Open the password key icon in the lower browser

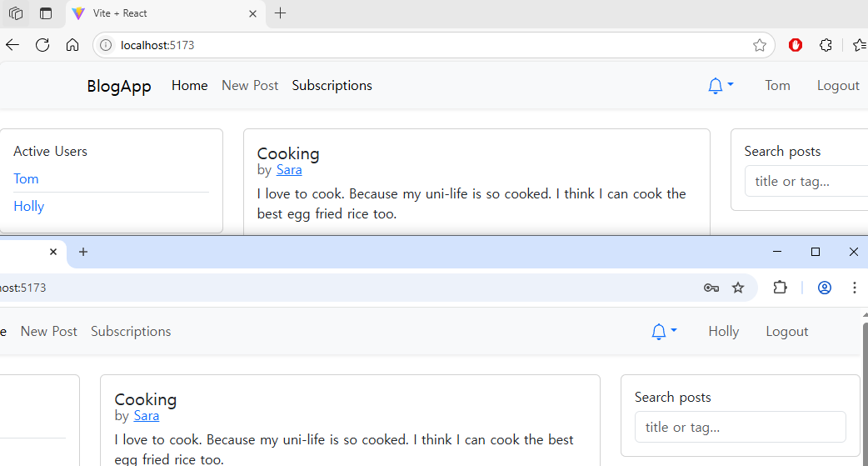(x=711, y=288)
